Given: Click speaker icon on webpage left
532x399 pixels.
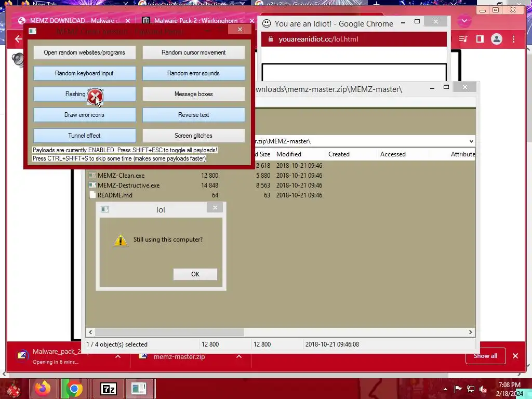Looking at the screenshot, I should (18, 59).
